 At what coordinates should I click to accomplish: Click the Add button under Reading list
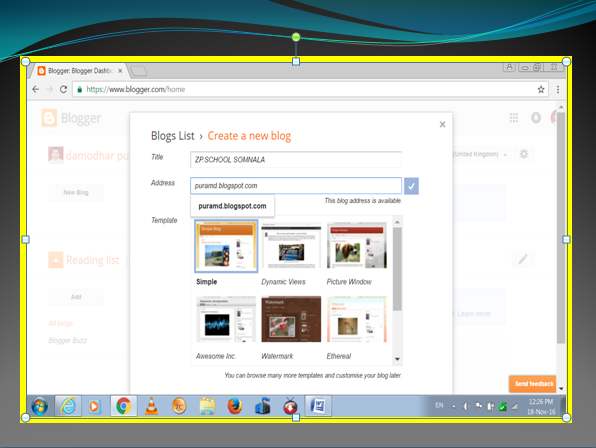(76, 297)
